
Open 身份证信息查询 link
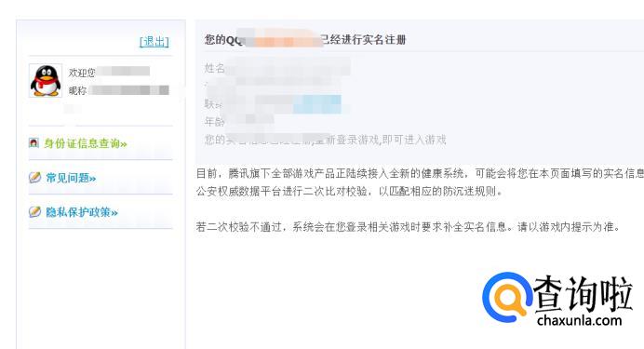(86, 143)
